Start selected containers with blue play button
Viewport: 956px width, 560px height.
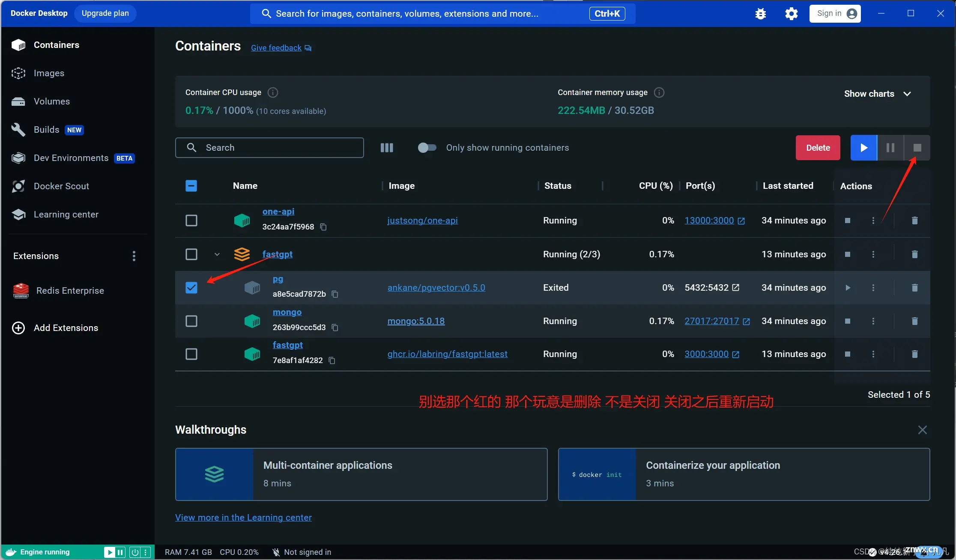tap(864, 148)
